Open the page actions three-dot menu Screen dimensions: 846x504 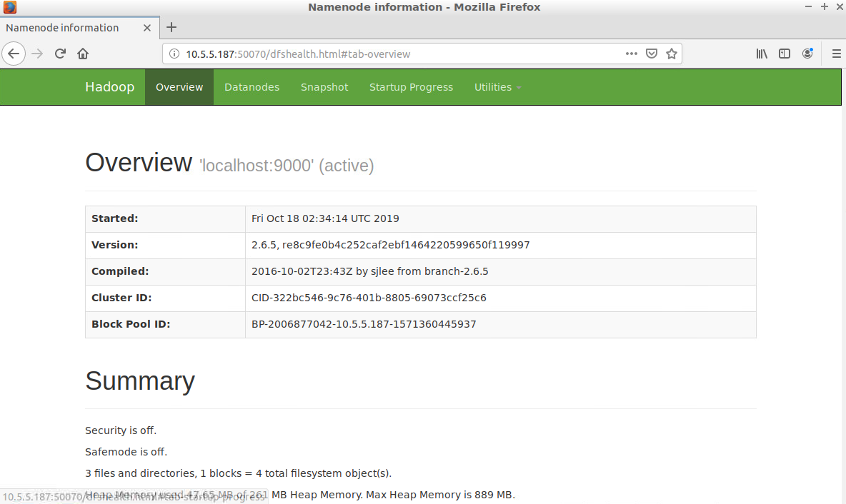click(631, 54)
